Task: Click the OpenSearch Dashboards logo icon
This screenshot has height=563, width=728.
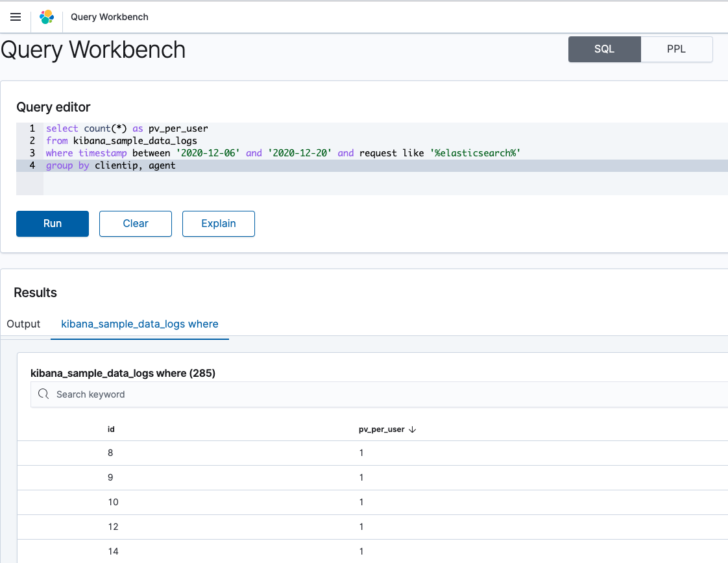Action: (x=47, y=17)
